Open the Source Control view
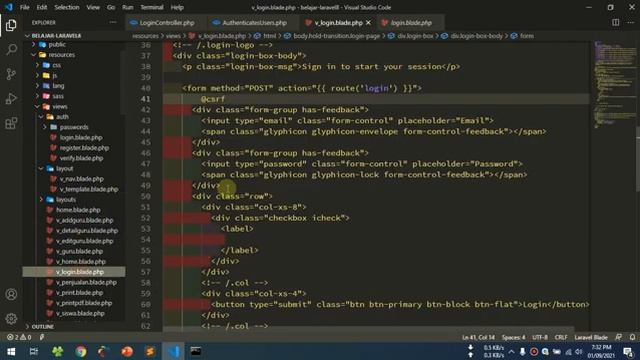This screenshot has width=640, height=360. point(11,74)
